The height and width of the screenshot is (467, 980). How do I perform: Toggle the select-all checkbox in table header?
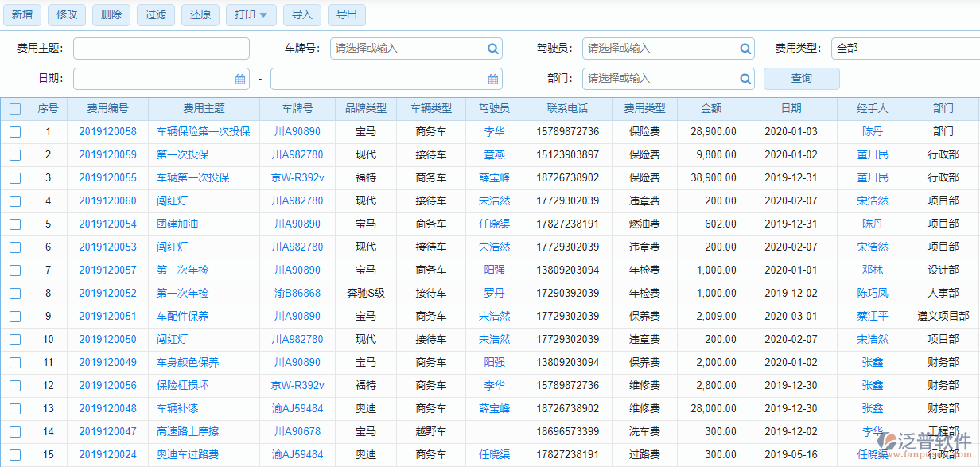coord(15,109)
